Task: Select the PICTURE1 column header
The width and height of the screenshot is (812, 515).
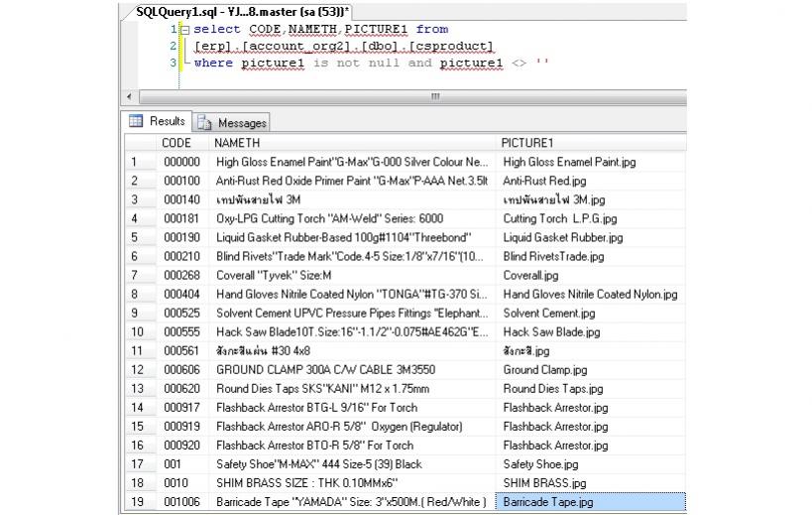Action: click(x=591, y=143)
